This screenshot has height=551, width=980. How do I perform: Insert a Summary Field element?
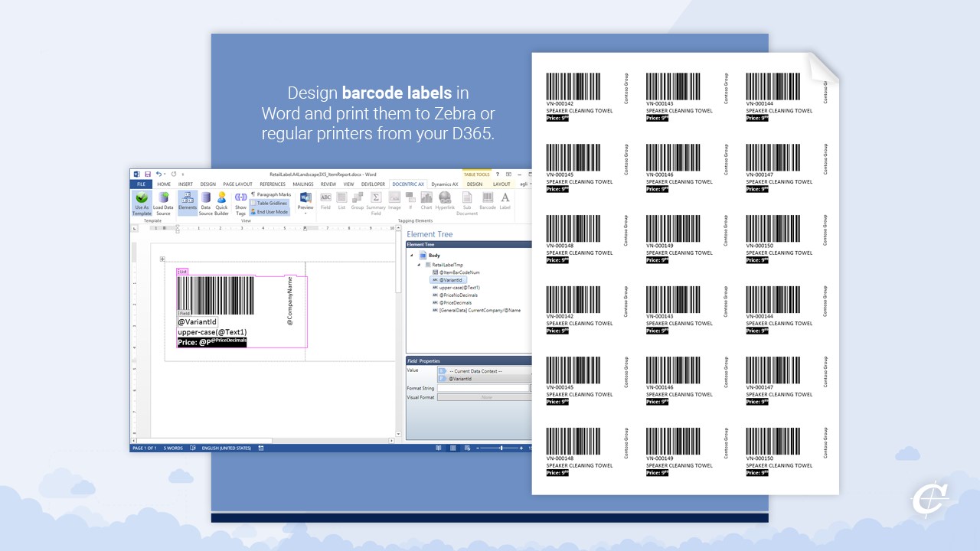376,203
